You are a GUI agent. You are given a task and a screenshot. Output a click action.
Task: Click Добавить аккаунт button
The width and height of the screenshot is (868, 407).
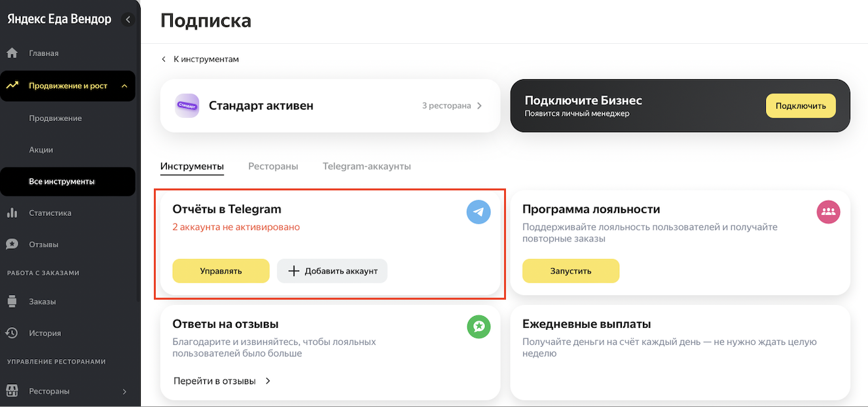[x=332, y=271]
